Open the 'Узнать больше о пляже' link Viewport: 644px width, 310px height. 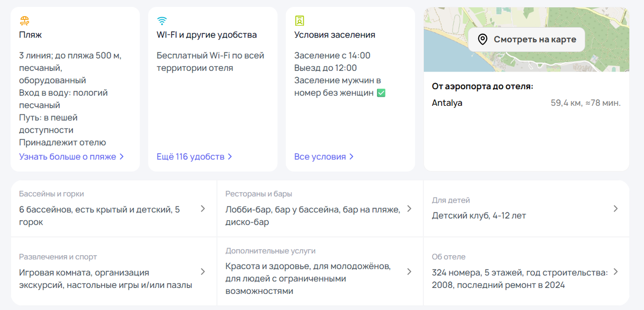tap(68, 157)
